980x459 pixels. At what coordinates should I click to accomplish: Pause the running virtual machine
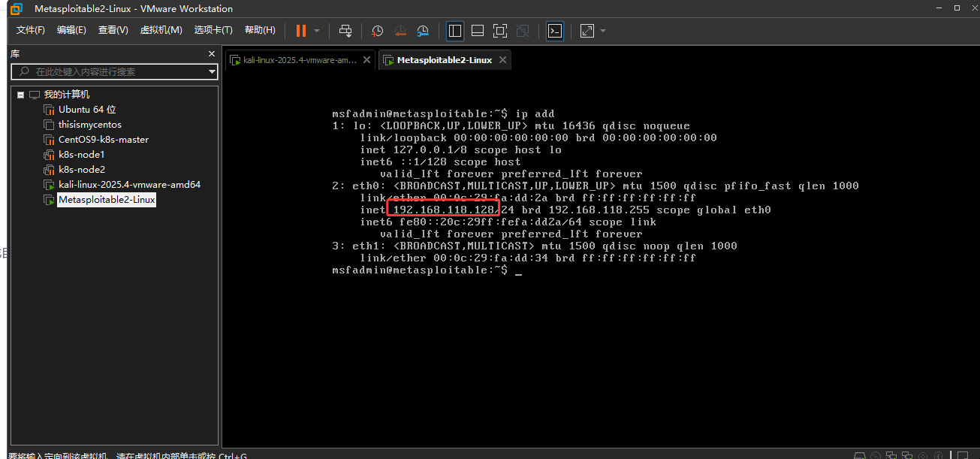(300, 31)
